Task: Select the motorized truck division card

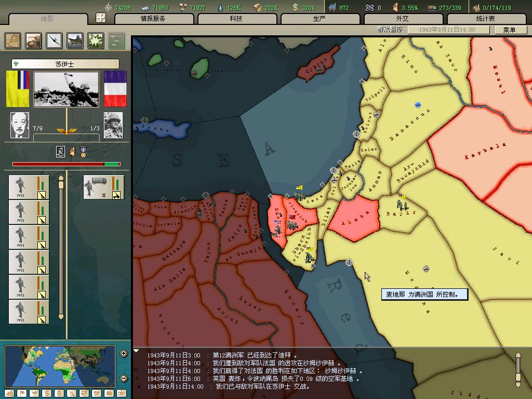Action: click(104, 187)
